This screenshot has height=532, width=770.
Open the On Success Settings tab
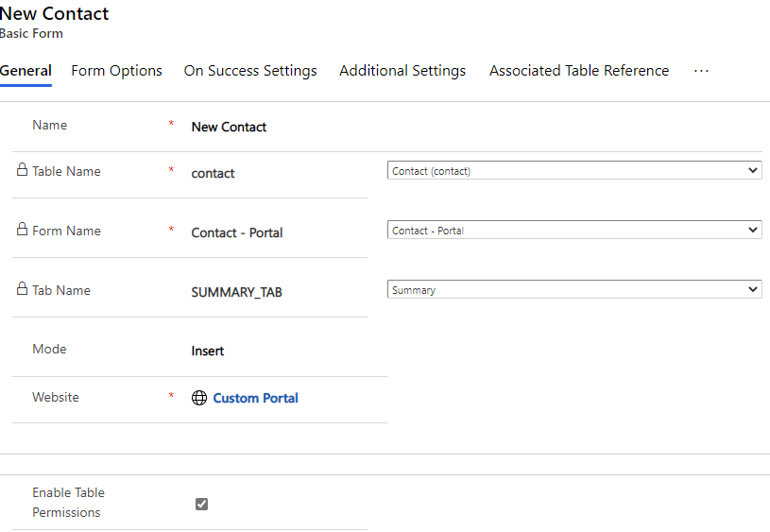click(250, 71)
